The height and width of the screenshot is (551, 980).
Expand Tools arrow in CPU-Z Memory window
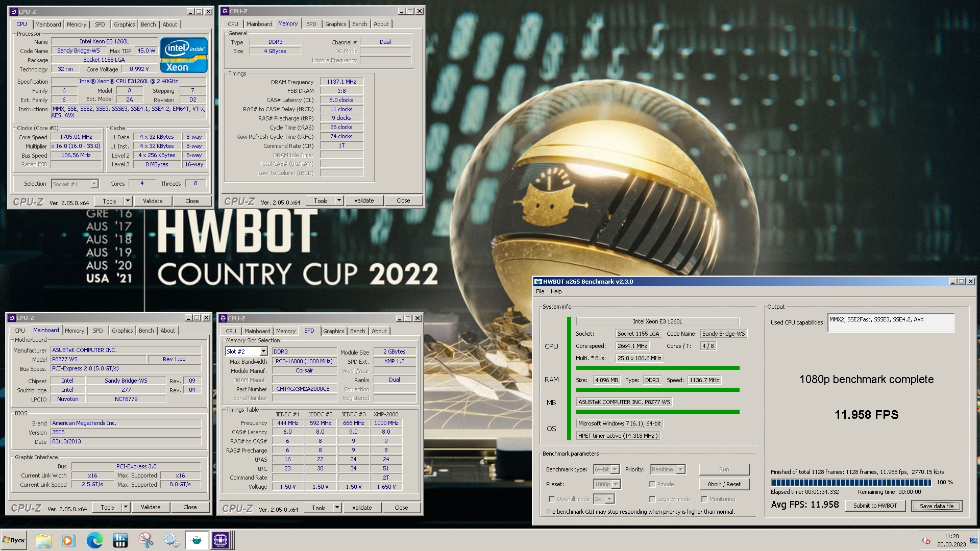tap(339, 201)
